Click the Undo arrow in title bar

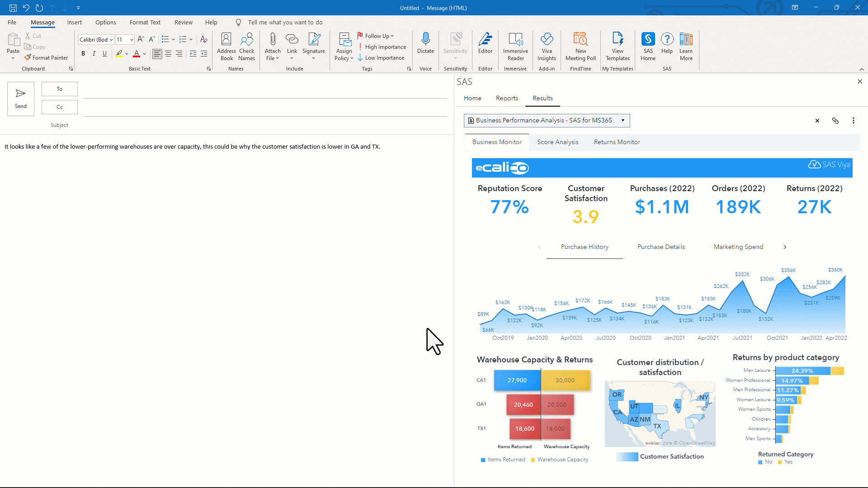coord(26,8)
